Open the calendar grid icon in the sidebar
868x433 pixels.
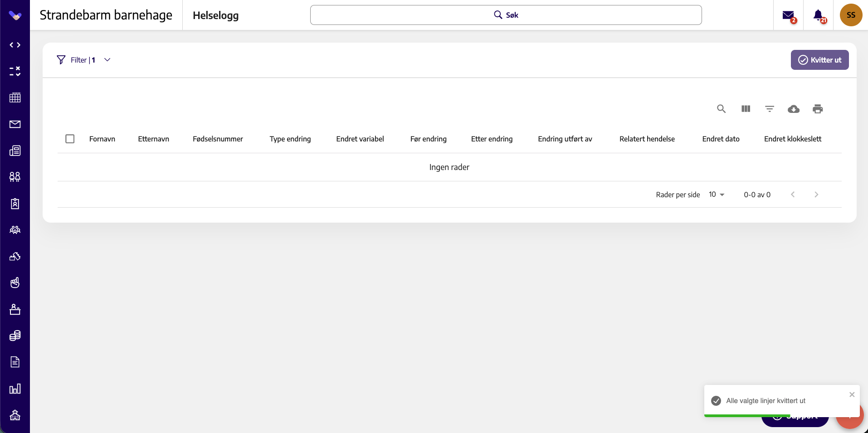click(15, 97)
